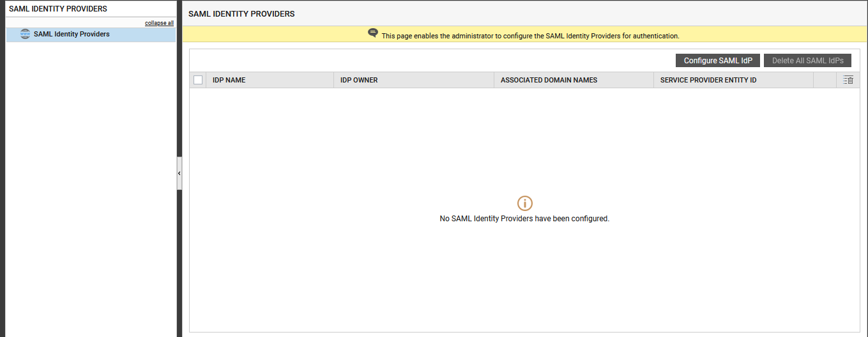Screen dimensions: 868x337
Task: Sort by the IDP OWNER column header
Action: 359,81
